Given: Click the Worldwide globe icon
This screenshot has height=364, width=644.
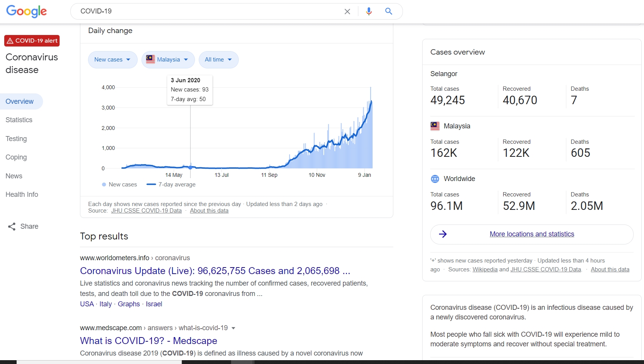Looking at the screenshot, I should (x=435, y=179).
